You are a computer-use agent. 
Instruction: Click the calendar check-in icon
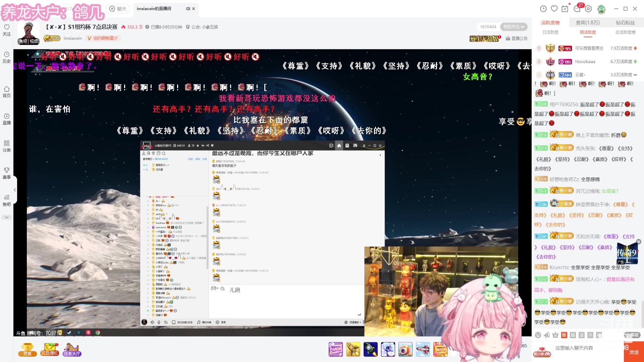click(x=565, y=9)
